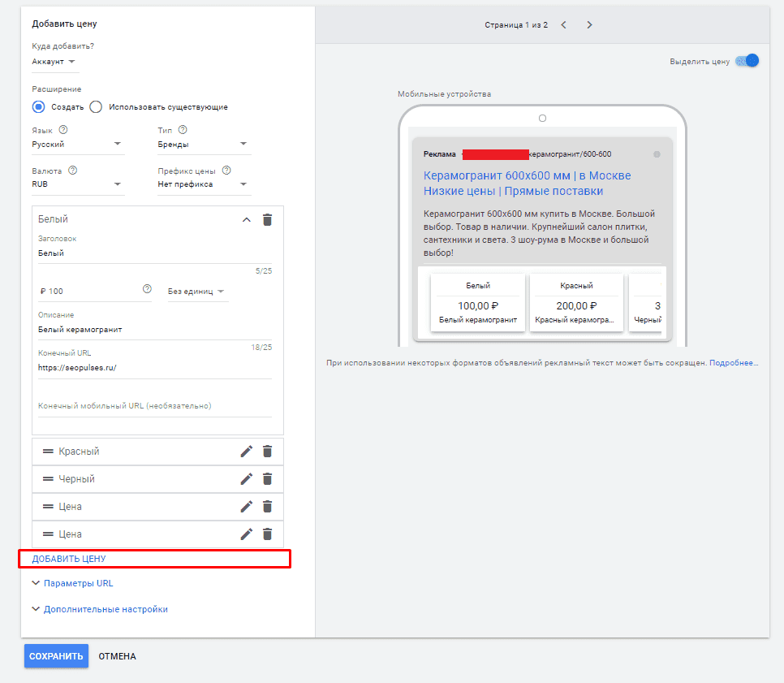Click the Белый price card in preview
Image resolution: width=784 pixels, height=683 pixels.
click(478, 302)
